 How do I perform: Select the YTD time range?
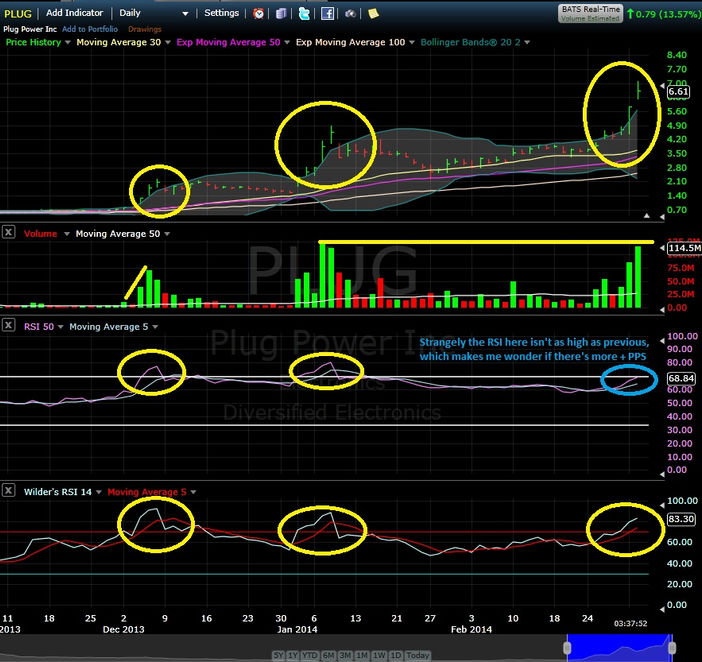point(310,655)
